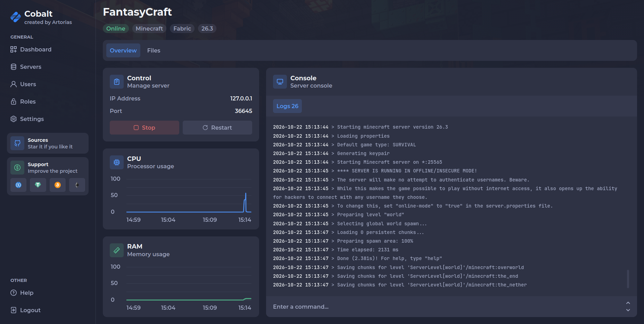This screenshot has height=324, width=644.
Task: Select the Logs 26 tab
Action: pyautogui.click(x=287, y=106)
